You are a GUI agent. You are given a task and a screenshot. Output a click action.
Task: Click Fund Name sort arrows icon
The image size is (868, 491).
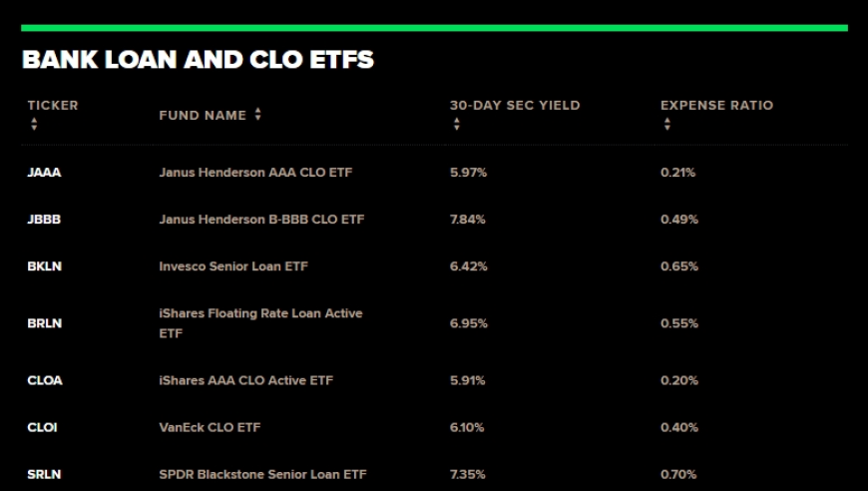click(258, 114)
